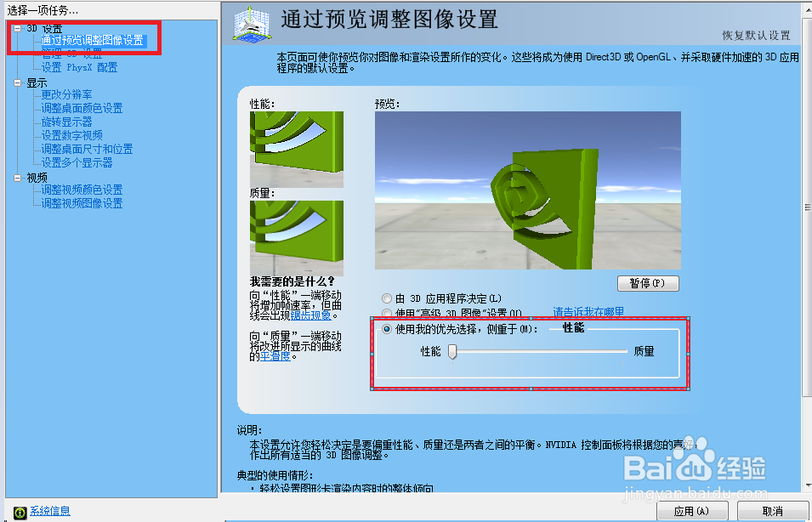Click the 取消 button
The width and height of the screenshot is (812, 522).
pyautogui.click(x=773, y=511)
